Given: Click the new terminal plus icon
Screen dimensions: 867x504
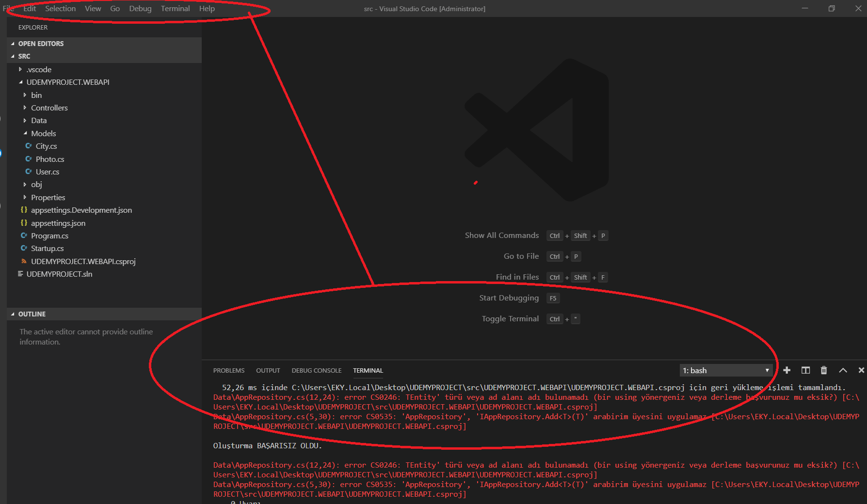Looking at the screenshot, I should tap(787, 370).
